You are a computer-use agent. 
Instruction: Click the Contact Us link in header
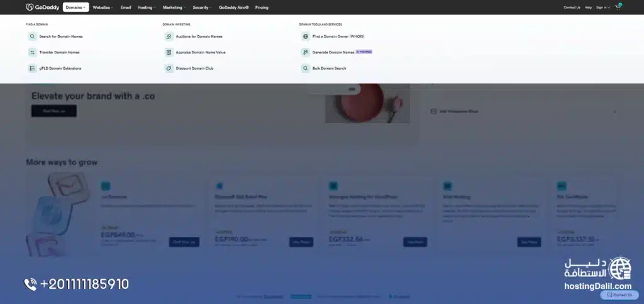tap(572, 8)
